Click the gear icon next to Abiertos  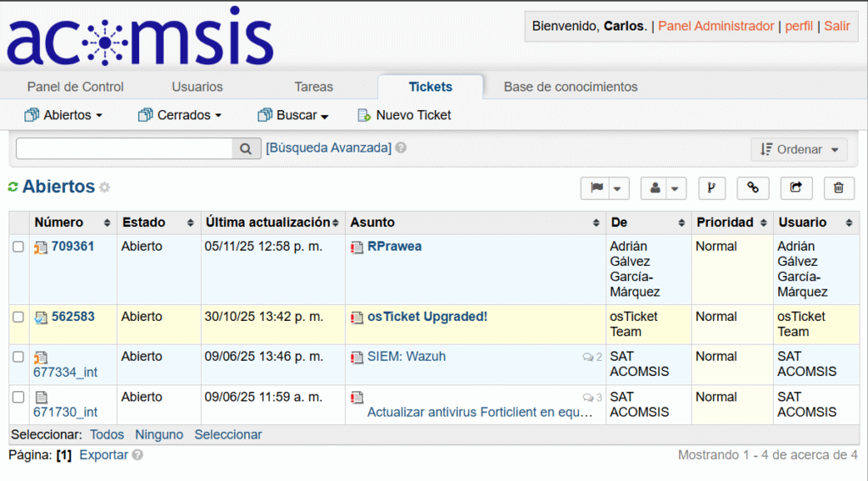(x=104, y=188)
